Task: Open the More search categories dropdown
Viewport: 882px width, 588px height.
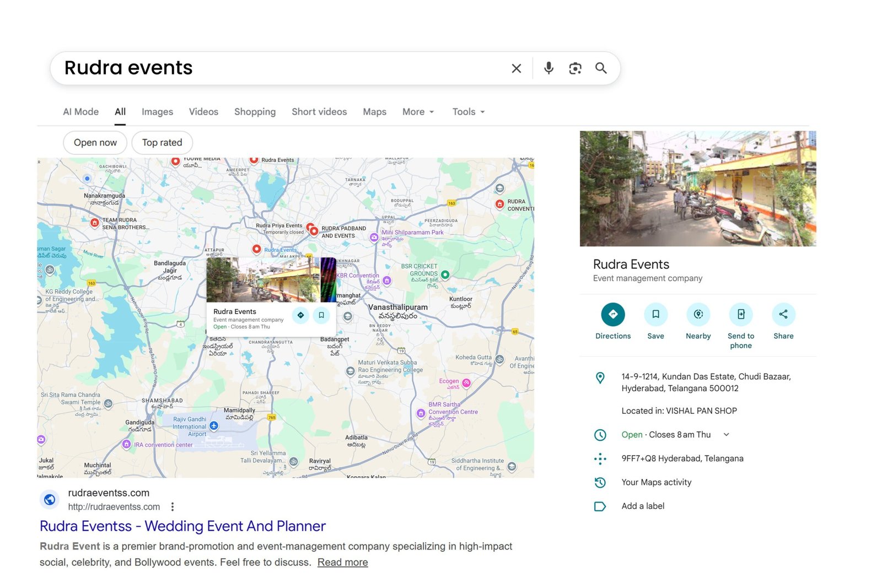Action: (x=417, y=112)
